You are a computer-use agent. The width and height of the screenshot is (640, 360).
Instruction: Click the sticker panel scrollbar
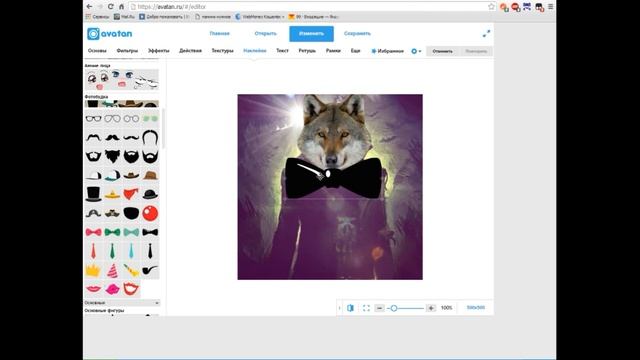click(163, 129)
